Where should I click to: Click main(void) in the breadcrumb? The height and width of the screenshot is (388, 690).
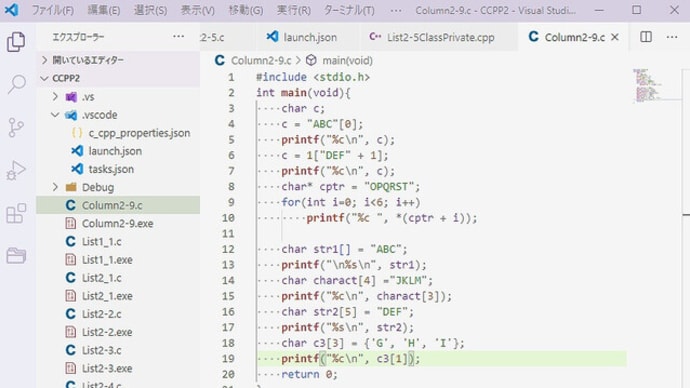click(x=347, y=61)
